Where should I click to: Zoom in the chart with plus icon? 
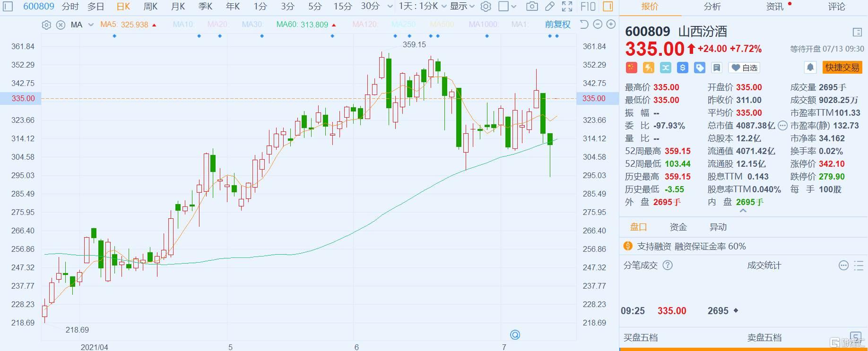(x=611, y=24)
